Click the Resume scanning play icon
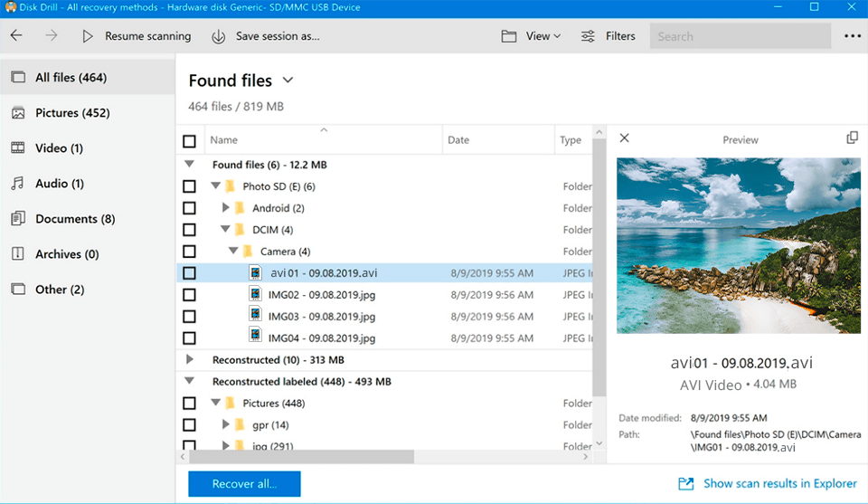This screenshot has width=868, height=504. tap(88, 36)
